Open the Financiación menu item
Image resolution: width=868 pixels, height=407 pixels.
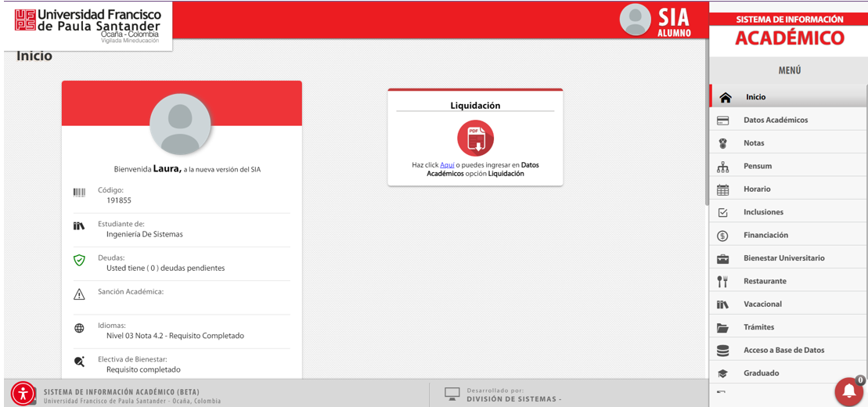[788, 235]
